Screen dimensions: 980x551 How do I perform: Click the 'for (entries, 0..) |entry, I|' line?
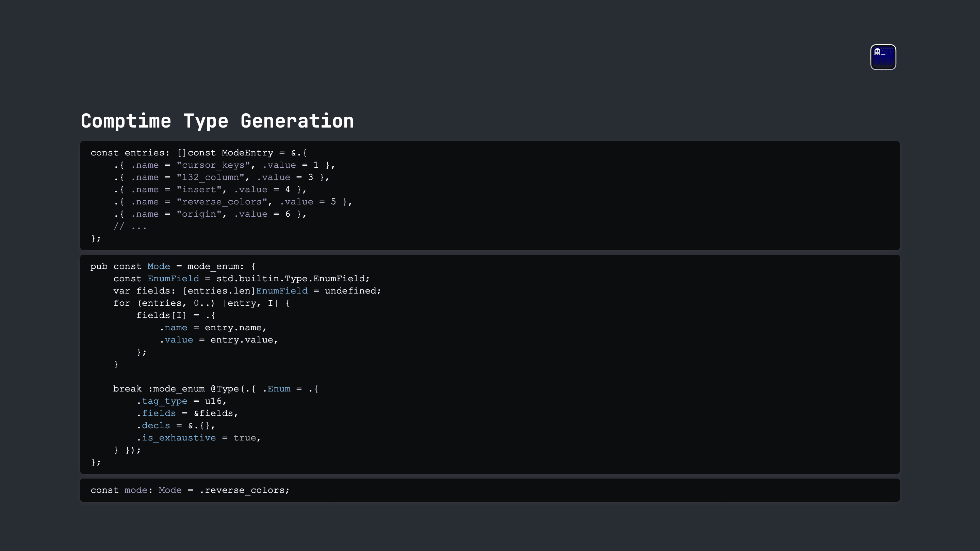[202, 303]
